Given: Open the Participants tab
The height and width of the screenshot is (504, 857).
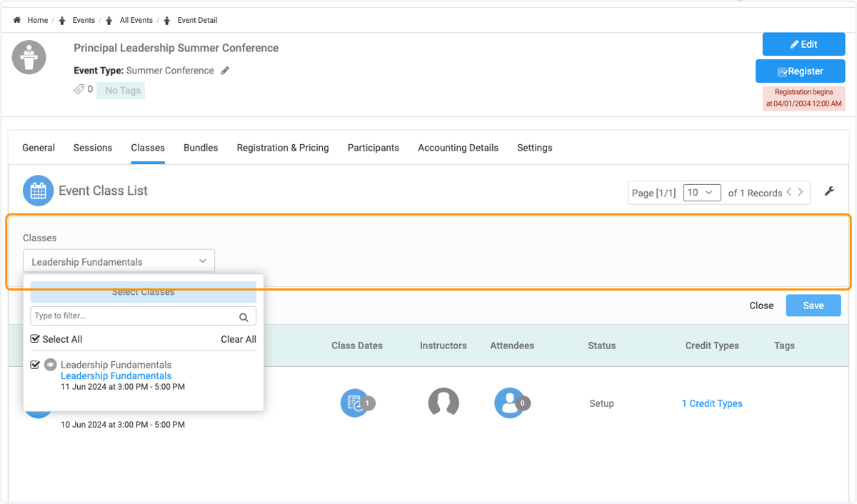Looking at the screenshot, I should (x=374, y=148).
